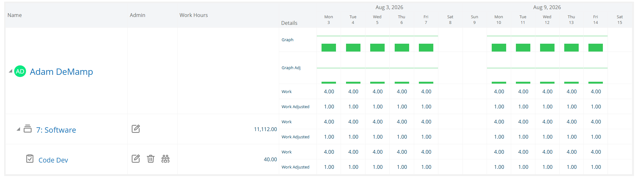Select the Aug 3, 2026 week header

pyautogui.click(x=389, y=7)
